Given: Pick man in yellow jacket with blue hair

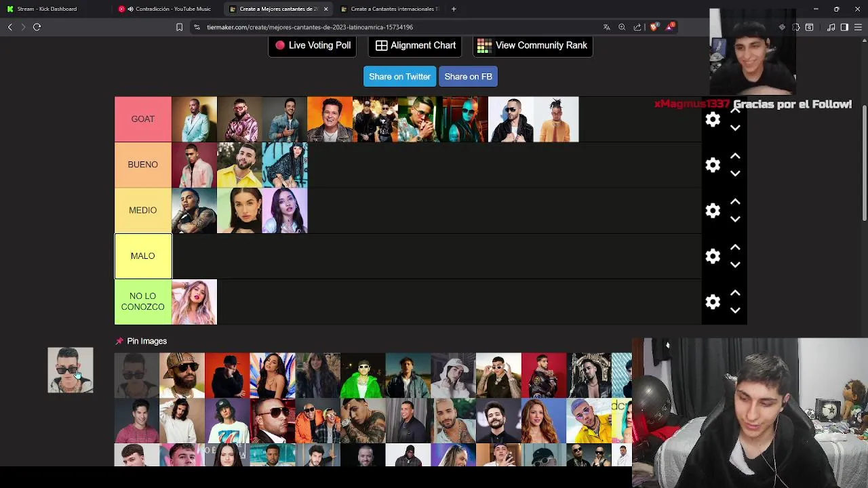Looking at the screenshot, I should pyautogui.click(x=589, y=420).
